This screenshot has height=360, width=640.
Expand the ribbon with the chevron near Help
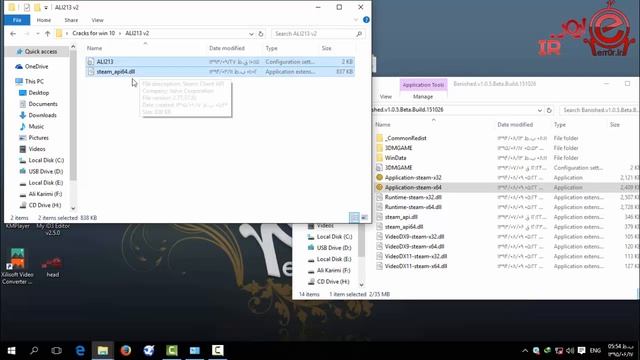click(x=356, y=20)
